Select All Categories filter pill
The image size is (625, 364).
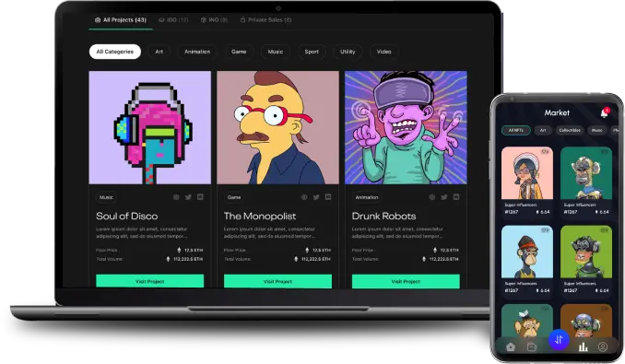click(115, 52)
